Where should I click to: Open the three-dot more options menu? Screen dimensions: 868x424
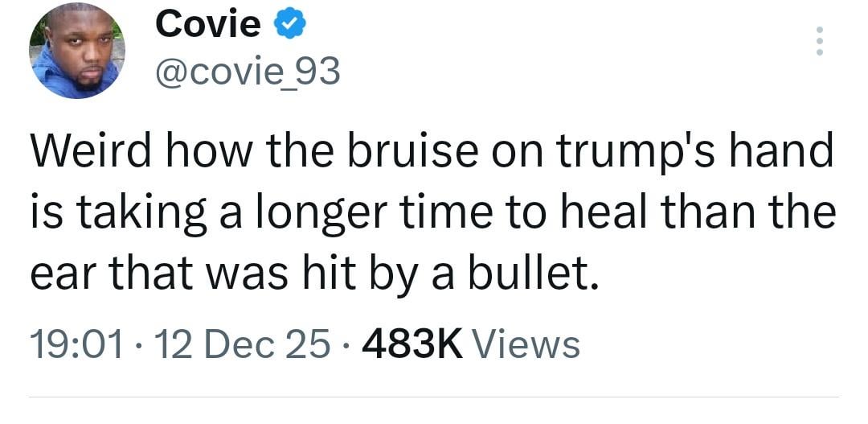tap(819, 41)
